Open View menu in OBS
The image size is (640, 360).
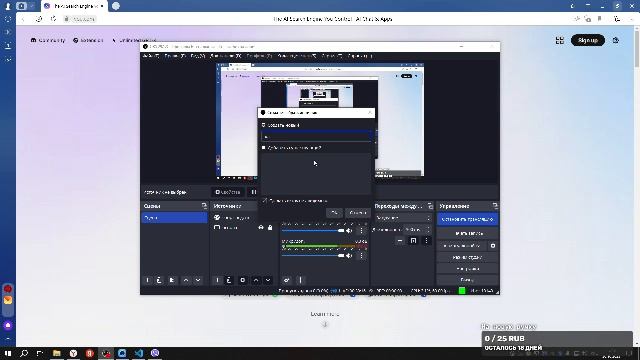197,56
